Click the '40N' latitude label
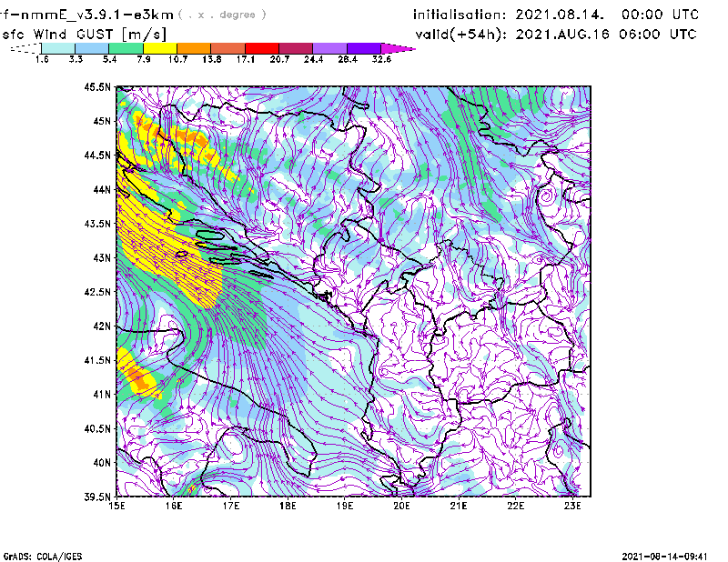The height and width of the screenshot is (562, 728). coord(102,463)
